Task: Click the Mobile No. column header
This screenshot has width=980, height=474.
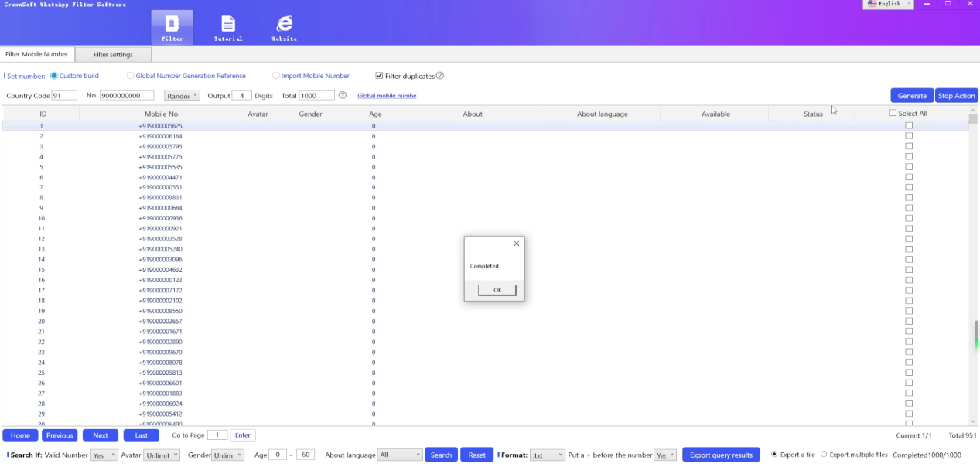Action: pyautogui.click(x=162, y=114)
